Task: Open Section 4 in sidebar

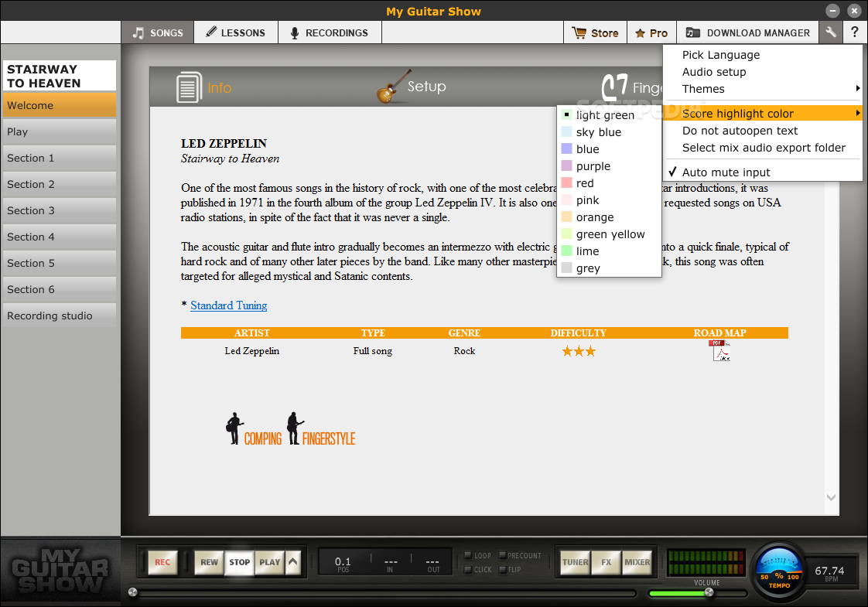Action: click(x=60, y=237)
